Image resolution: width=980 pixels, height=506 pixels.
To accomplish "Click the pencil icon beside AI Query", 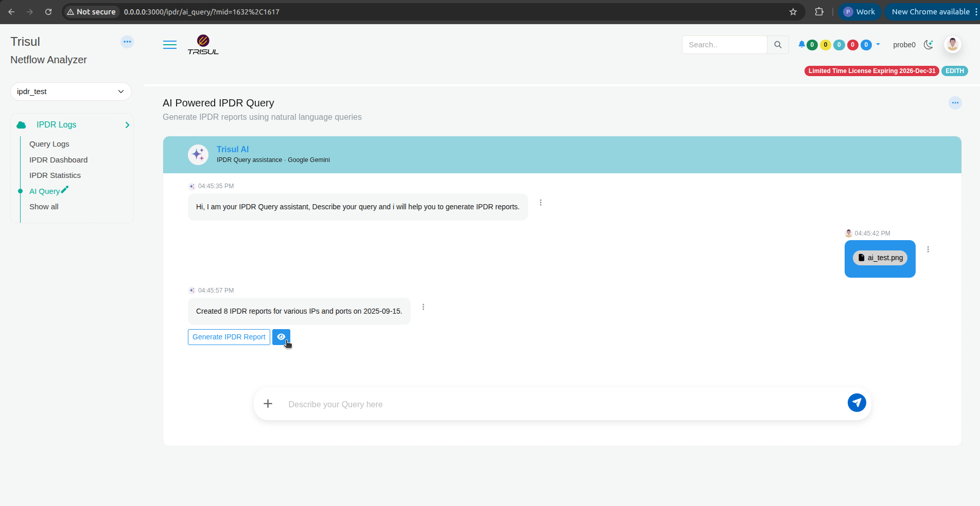I will [x=65, y=190].
